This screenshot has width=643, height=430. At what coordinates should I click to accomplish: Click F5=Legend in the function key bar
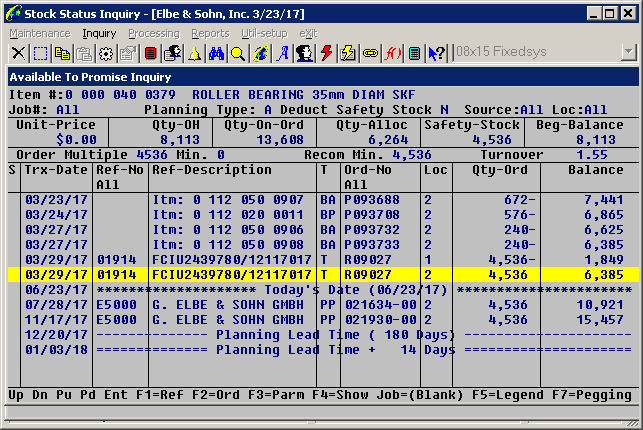click(508, 395)
